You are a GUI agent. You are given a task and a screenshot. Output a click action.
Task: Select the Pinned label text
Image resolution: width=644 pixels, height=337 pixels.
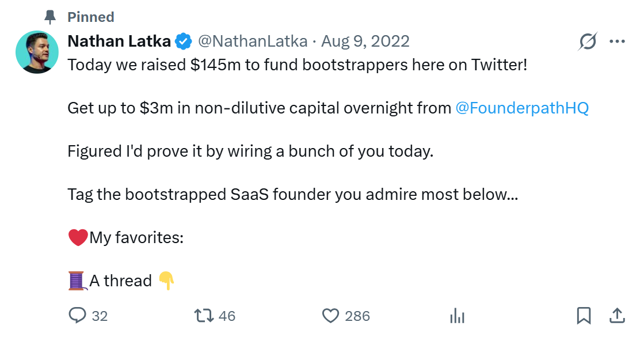tap(90, 17)
